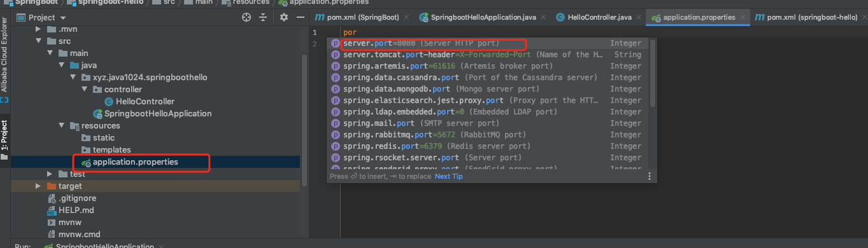The image size is (868, 248).
Task: Hide the Project panel with minus icon
Action: pos(300,17)
